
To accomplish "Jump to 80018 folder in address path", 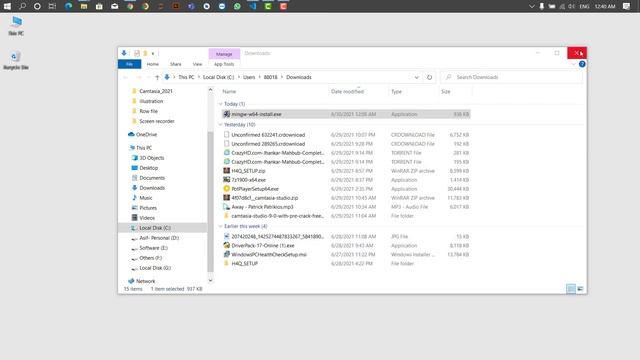I will (x=270, y=77).
